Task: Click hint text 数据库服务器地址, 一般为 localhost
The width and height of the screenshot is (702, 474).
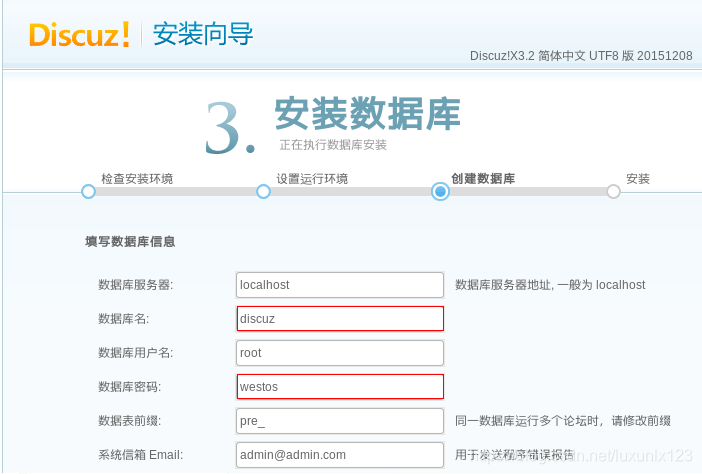Action: (550, 285)
